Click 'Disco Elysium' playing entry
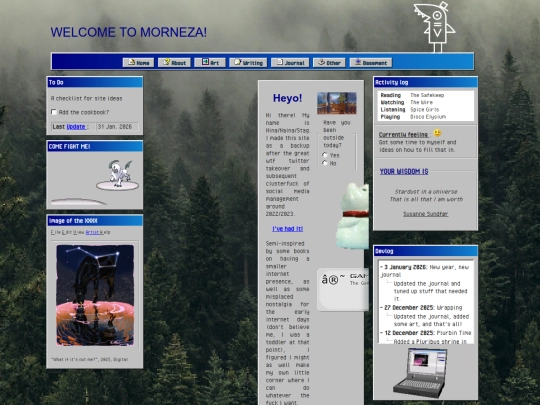Viewport: 540px width, 405px height. [428, 117]
